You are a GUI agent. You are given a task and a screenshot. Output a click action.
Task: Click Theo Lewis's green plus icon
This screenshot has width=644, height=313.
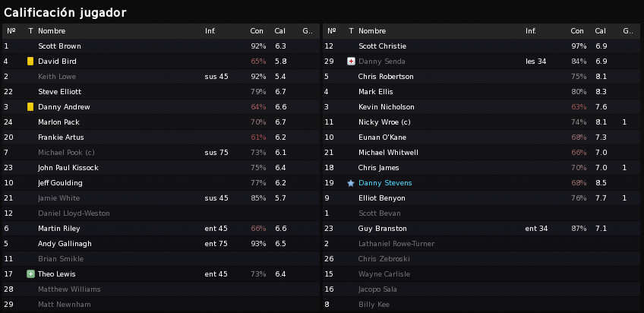[30, 274]
